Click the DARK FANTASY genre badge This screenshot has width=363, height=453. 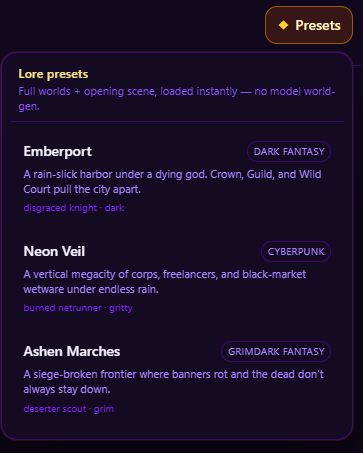289,152
